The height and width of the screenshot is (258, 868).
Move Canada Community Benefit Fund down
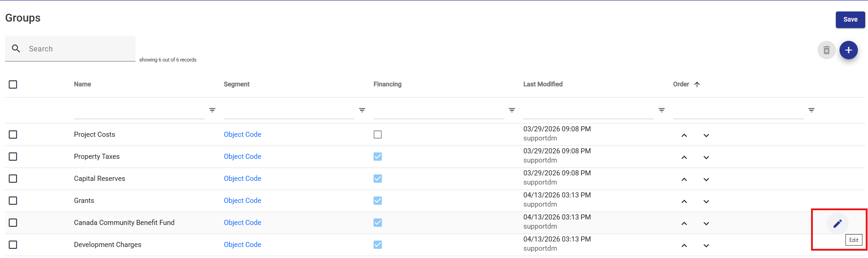(x=706, y=224)
